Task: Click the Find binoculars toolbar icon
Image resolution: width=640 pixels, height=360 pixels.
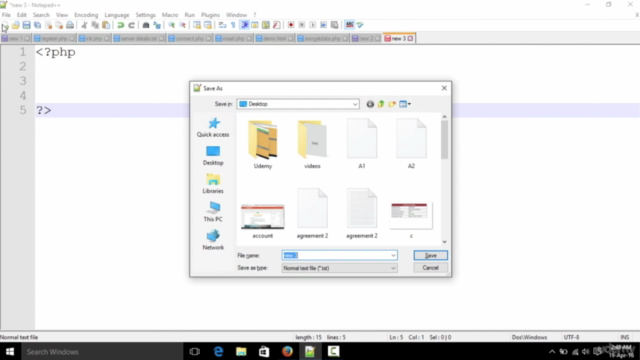Action: pos(146,25)
